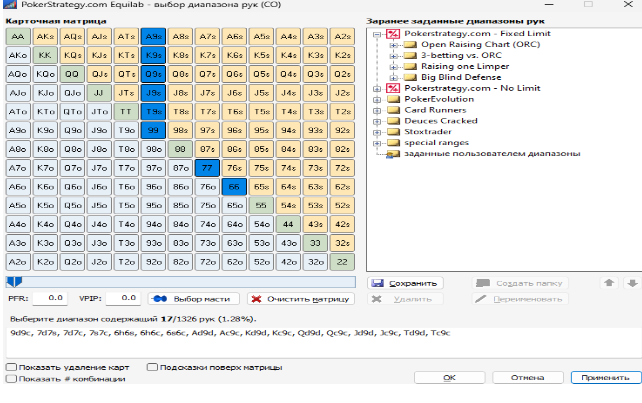Toggle the 66 highlighted pair cell
The height and width of the screenshot is (403, 642).
pos(234,187)
